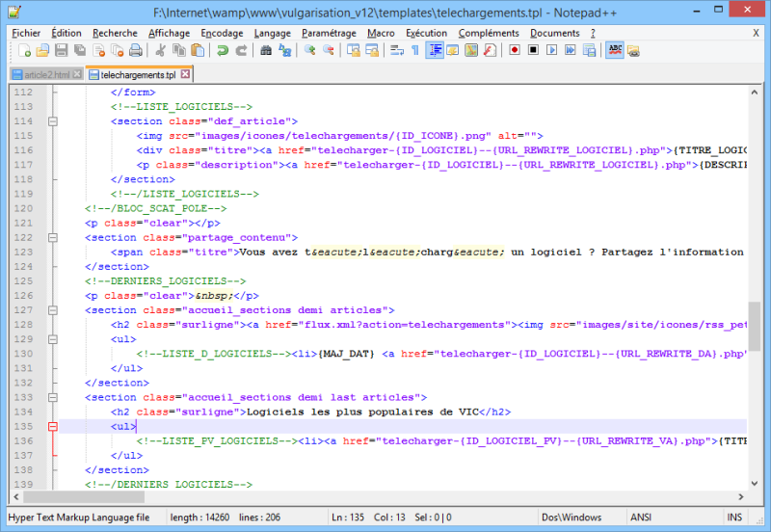Toggle the indent guide icon
This screenshot has width=771, height=532.
pos(435,50)
